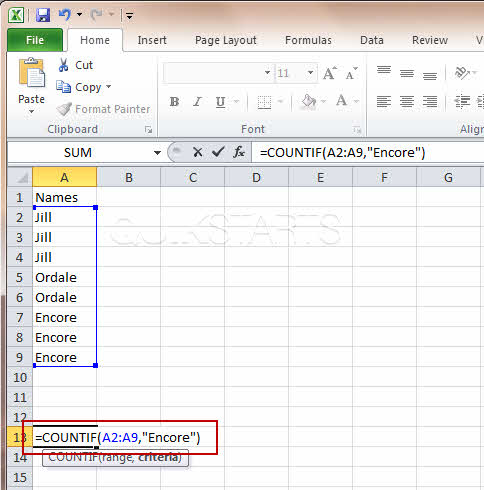
Task: Open the Fill Color palette arrow
Action: point(323,101)
